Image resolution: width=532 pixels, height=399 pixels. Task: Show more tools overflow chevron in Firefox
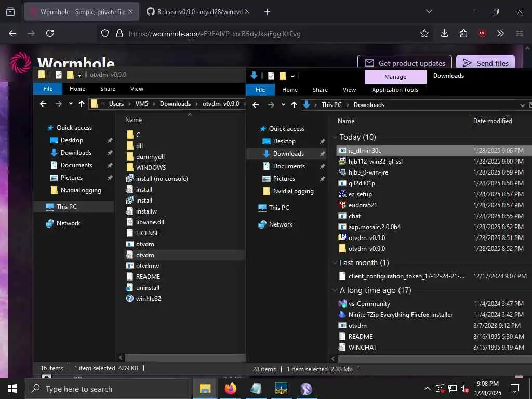(x=500, y=33)
